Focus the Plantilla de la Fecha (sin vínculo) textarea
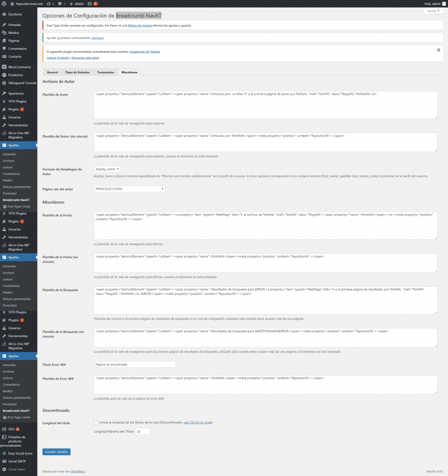This screenshot has height=476, width=448. 266,263
